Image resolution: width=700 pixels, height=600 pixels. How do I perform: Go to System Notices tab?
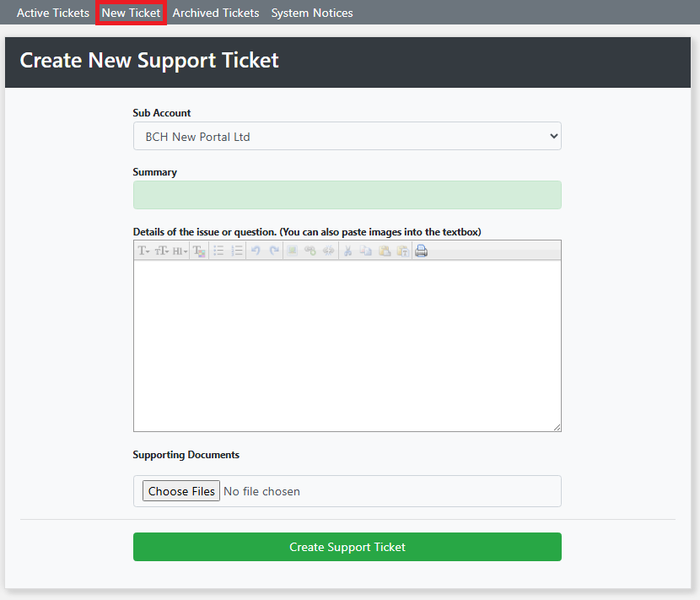point(312,13)
